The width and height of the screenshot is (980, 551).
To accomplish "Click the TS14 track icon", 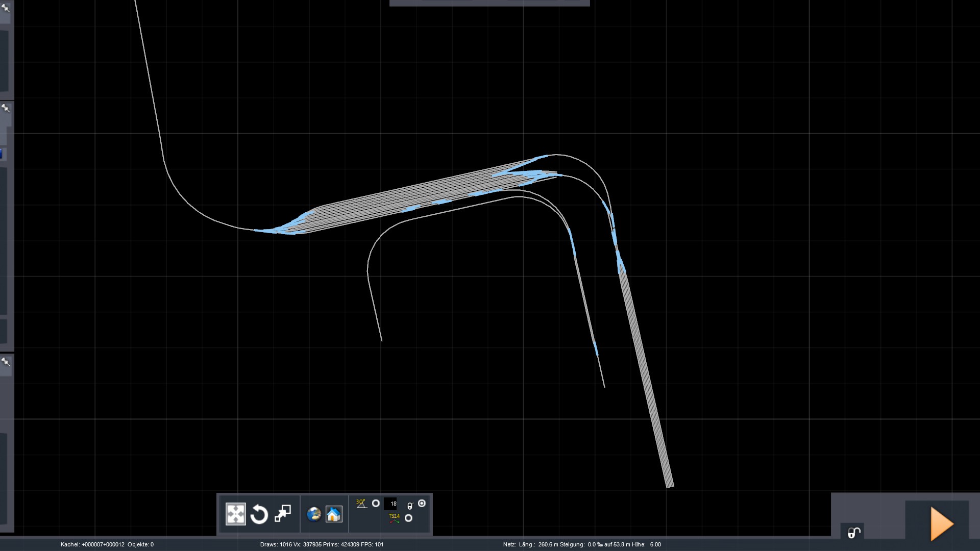I will [x=394, y=518].
